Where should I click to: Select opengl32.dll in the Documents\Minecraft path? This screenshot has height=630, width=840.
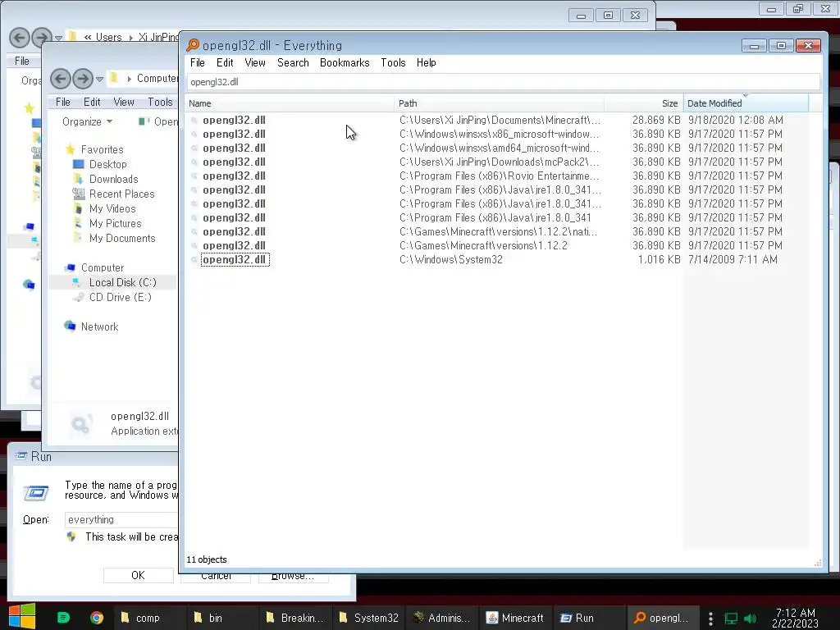[x=234, y=120]
